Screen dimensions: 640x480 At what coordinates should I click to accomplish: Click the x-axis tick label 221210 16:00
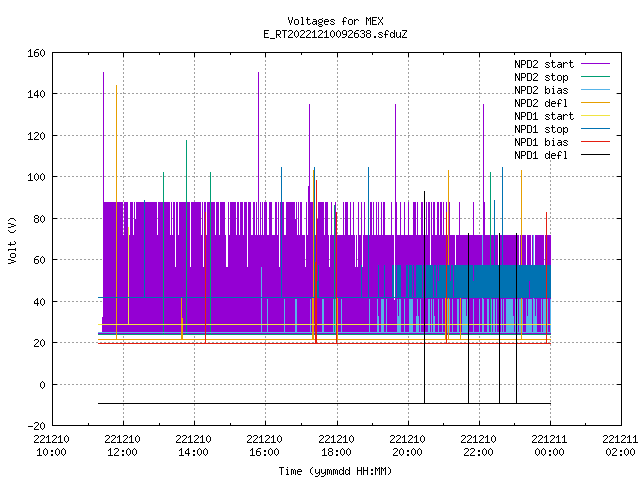(x=264, y=446)
